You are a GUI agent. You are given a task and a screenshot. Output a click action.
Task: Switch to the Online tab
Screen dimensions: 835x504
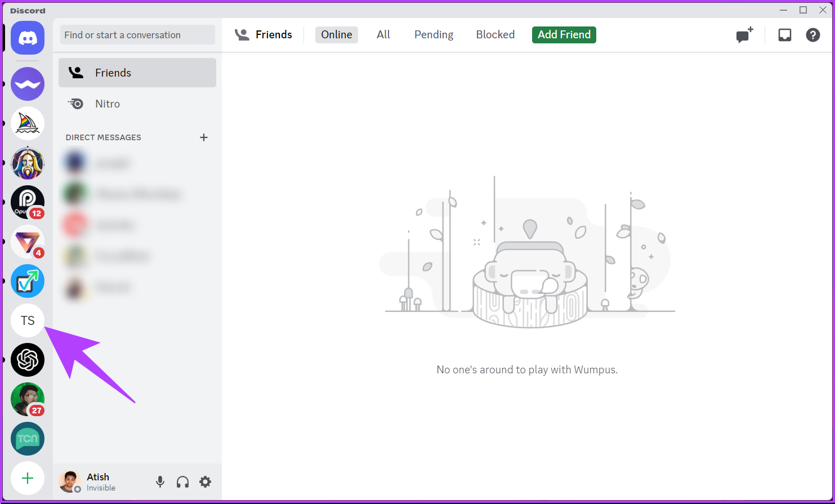pos(337,34)
